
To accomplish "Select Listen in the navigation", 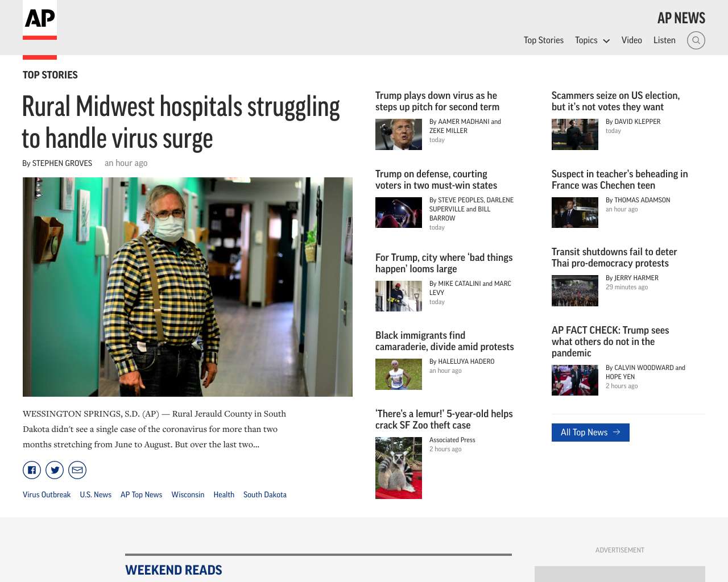I will tap(664, 40).
